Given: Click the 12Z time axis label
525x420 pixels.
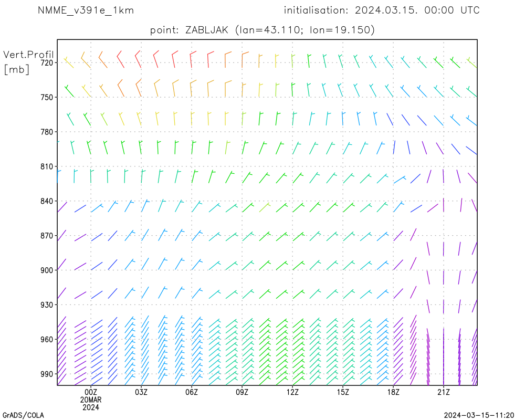Looking at the screenshot, I should (x=292, y=392).
